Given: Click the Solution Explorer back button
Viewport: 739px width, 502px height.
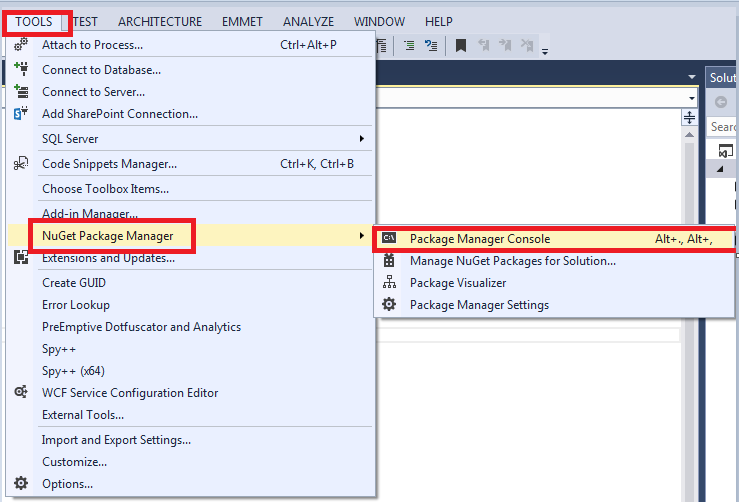Looking at the screenshot, I should (721, 102).
